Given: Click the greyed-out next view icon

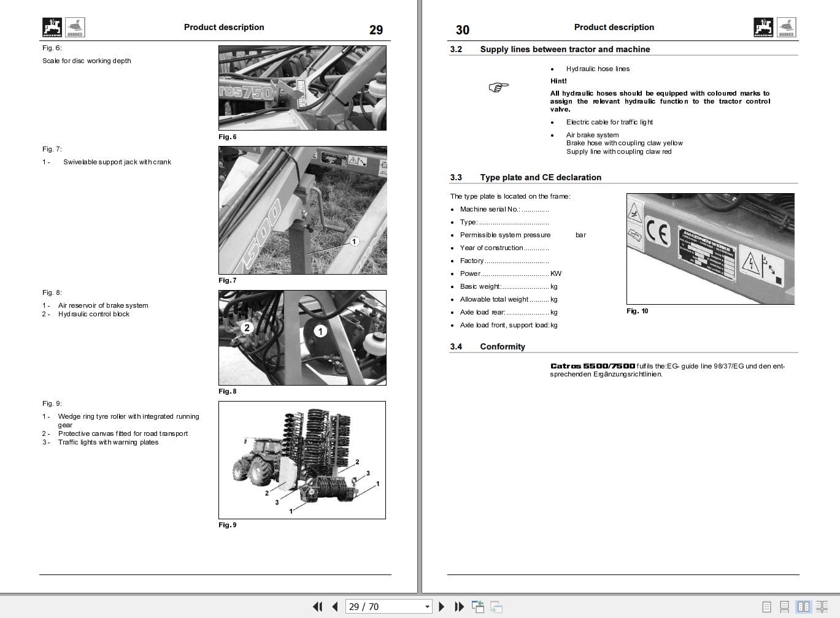Looking at the screenshot, I should pos(496,606).
